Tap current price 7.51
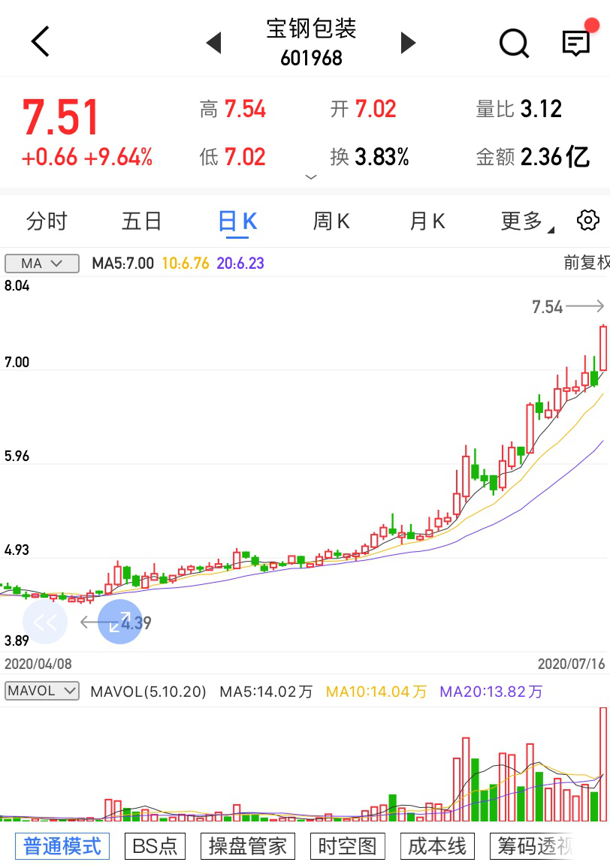 [x=60, y=117]
